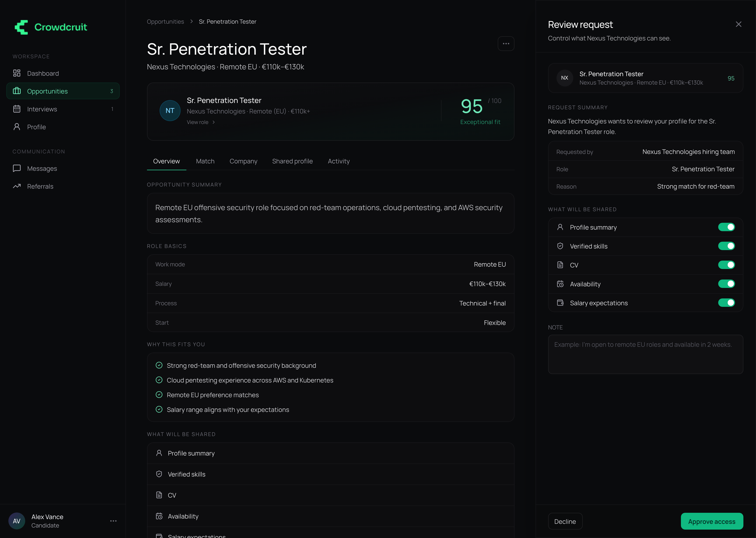This screenshot has width=756, height=538.
Task: Go to Profile in sidebar
Action: click(x=63, y=127)
